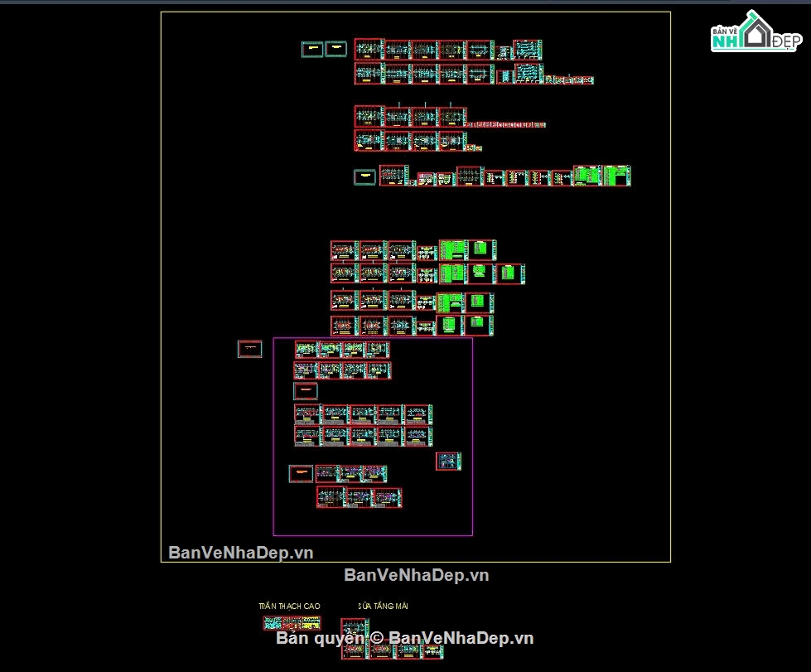Open BanVeNhaDep.vn watermark inside yellow frame
Viewport: 811px width, 672px height.
tap(241, 552)
